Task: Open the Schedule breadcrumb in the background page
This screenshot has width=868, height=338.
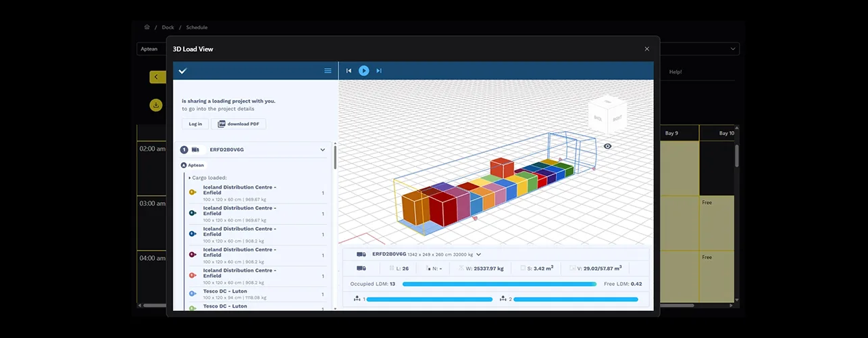Action: [197, 28]
